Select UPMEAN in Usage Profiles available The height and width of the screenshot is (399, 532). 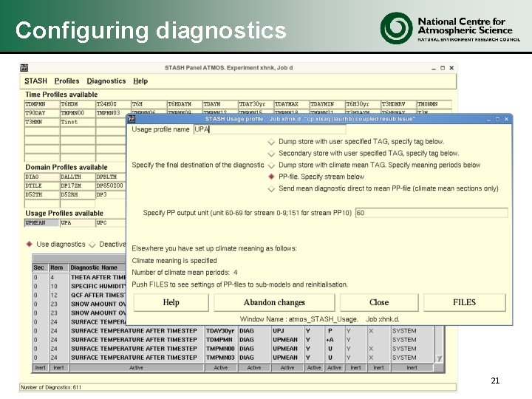41,223
